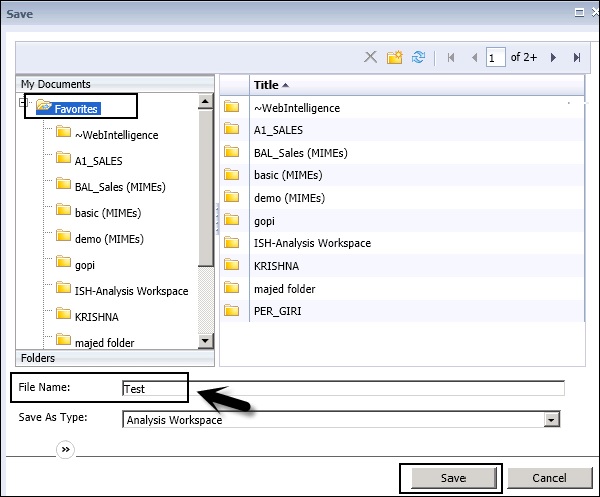Expand advanced options double-chevron button
The width and height of the screenshot is (600, 497).
coord(65,450)
